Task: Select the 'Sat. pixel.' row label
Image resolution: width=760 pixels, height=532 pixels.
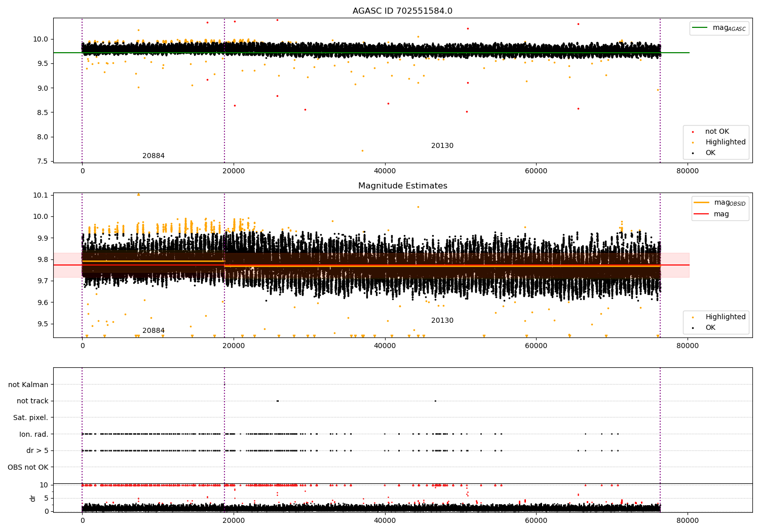Action: pos(31,418)
